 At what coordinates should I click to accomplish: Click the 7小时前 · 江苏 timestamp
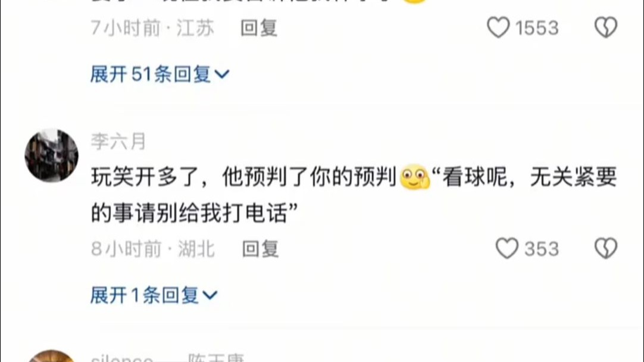[152, 28]
